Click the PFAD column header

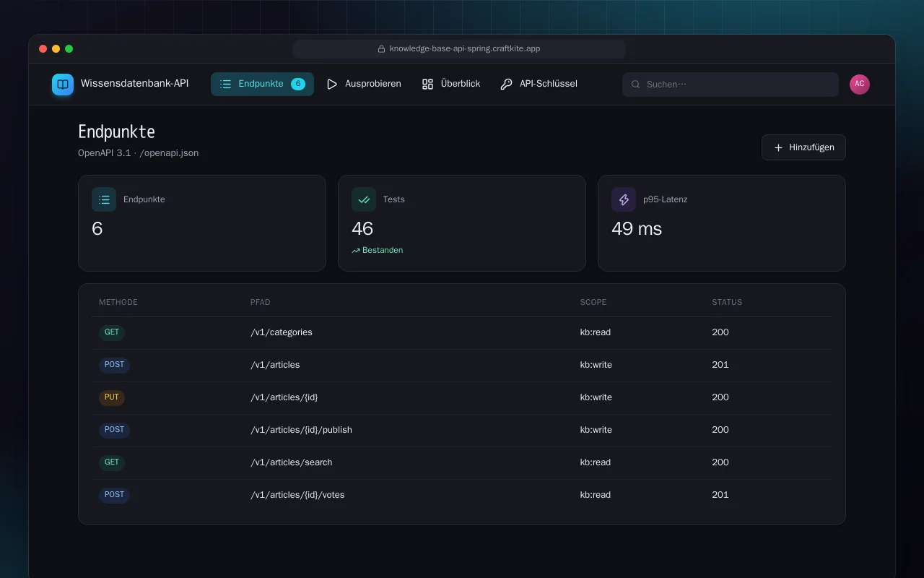pos(261,302)
